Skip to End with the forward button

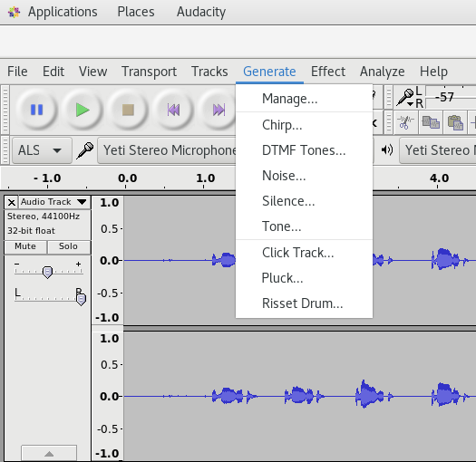pyautogui.click(x=219, y=110)
